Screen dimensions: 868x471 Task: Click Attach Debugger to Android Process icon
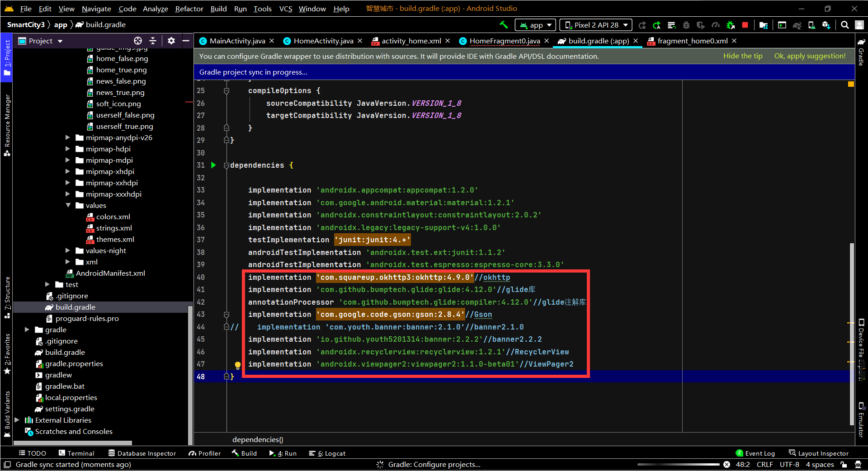(730, 25)
